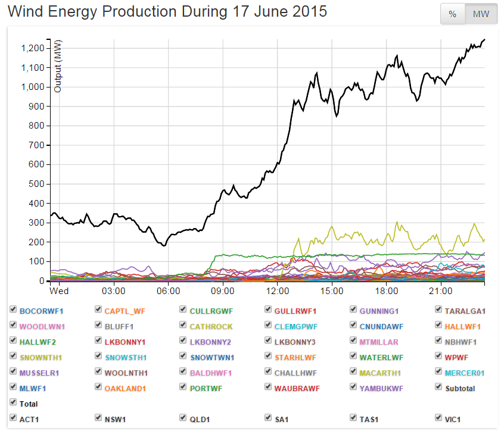Toggle the Subtotal checkbox

point(439,388)
